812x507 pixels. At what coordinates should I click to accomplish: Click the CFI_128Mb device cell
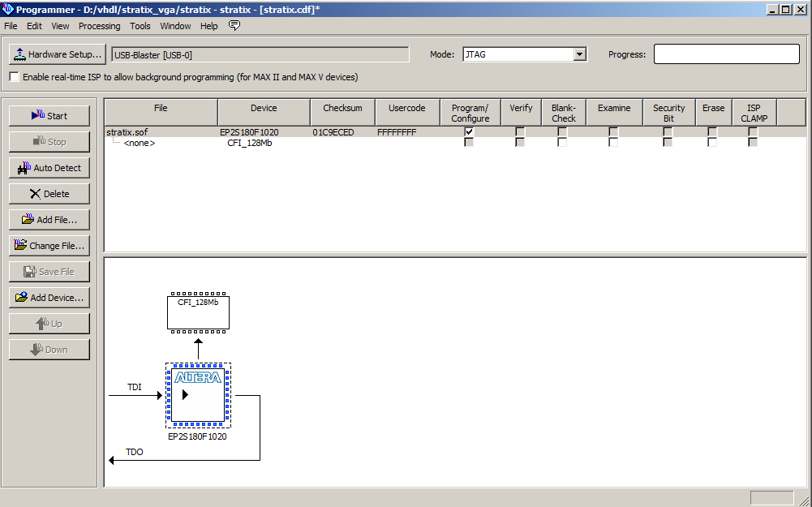point(250,143)
